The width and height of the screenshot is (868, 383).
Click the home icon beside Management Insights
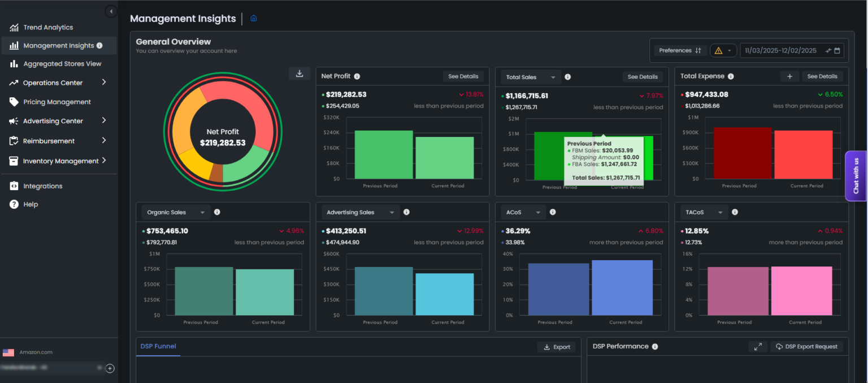[x=254, y=19]
